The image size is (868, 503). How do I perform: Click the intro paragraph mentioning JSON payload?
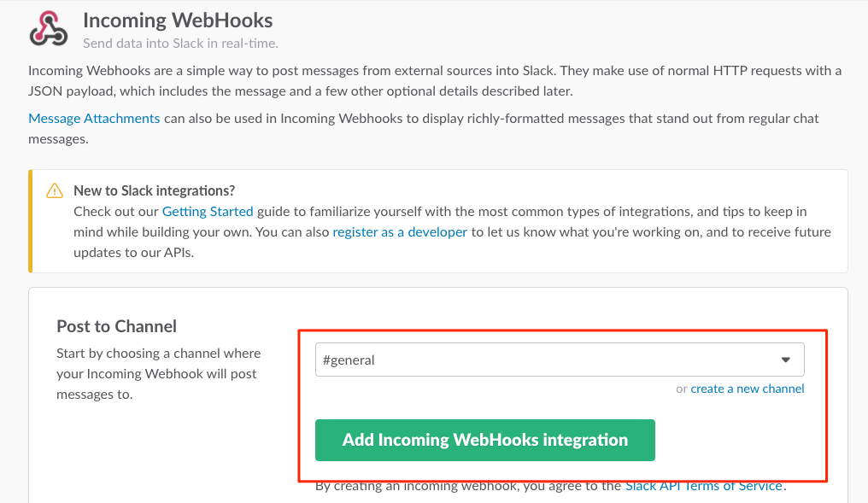pos(435,81)
